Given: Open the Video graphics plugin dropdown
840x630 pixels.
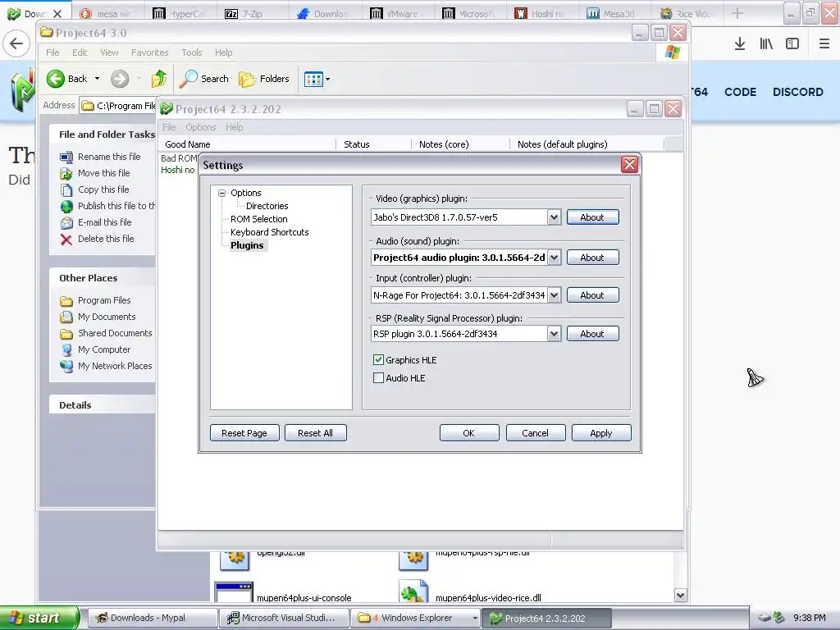Looking at the screenshot, I should [x=554, y=217].
